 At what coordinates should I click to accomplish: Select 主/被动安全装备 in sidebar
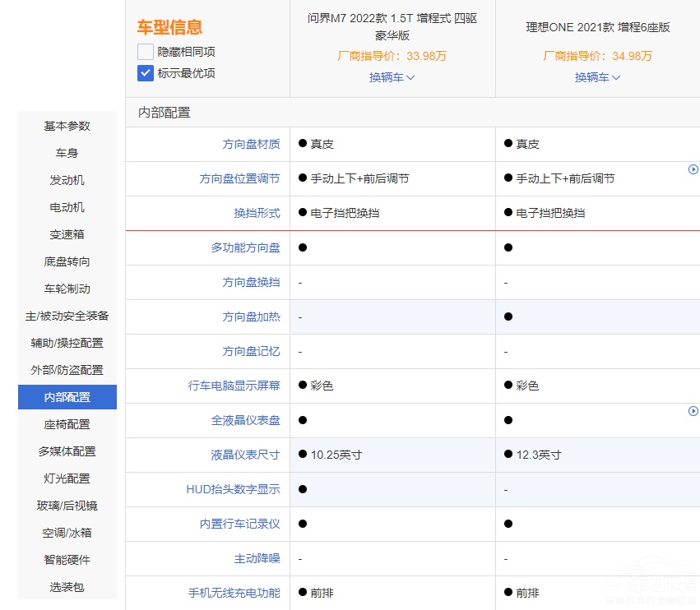[67, 316]
